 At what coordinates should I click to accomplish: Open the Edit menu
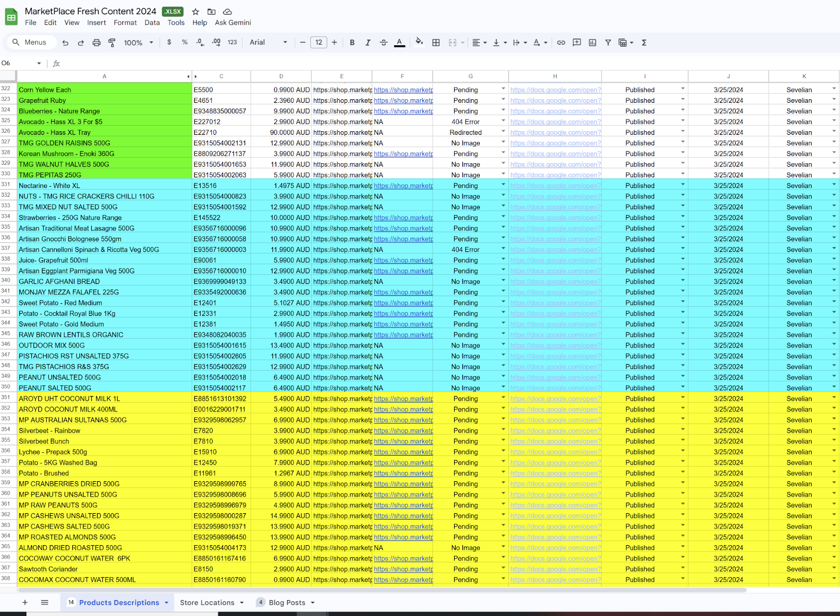(x=50, y=23)
